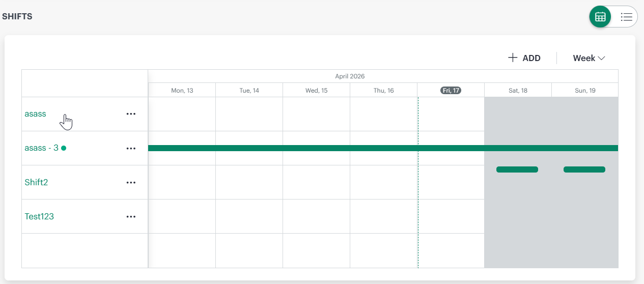Open options menu for asass - 3
Viewport: 644px width, 284px height.
(x=131, y=148)
